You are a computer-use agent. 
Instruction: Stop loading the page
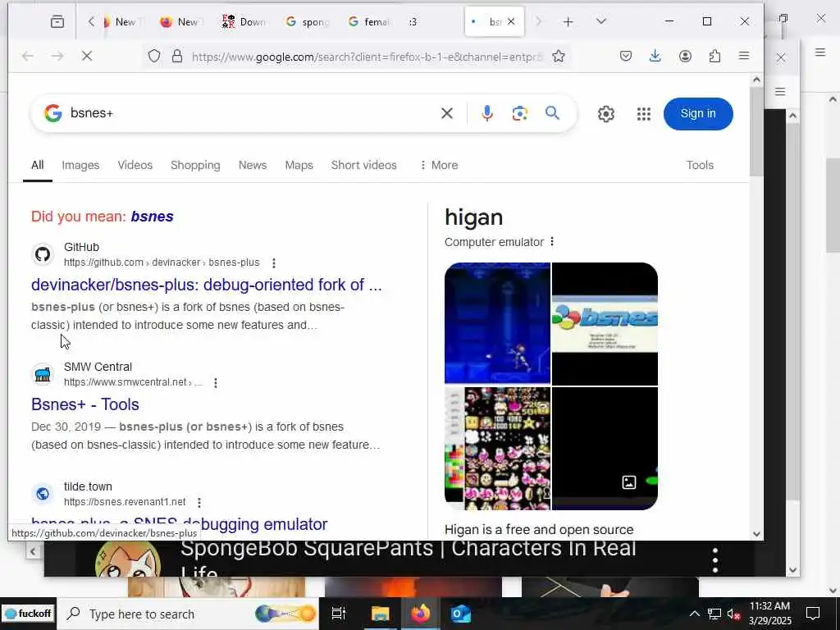pos(87,56)
